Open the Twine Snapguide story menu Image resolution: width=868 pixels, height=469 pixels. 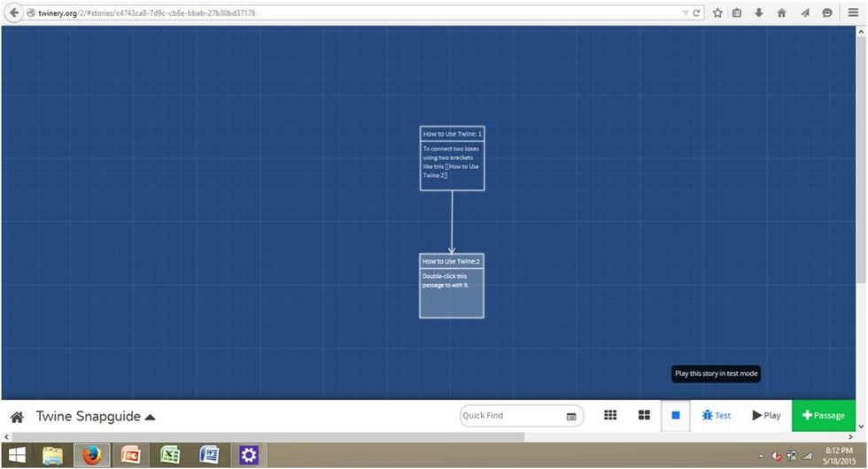tap(96, 417)
